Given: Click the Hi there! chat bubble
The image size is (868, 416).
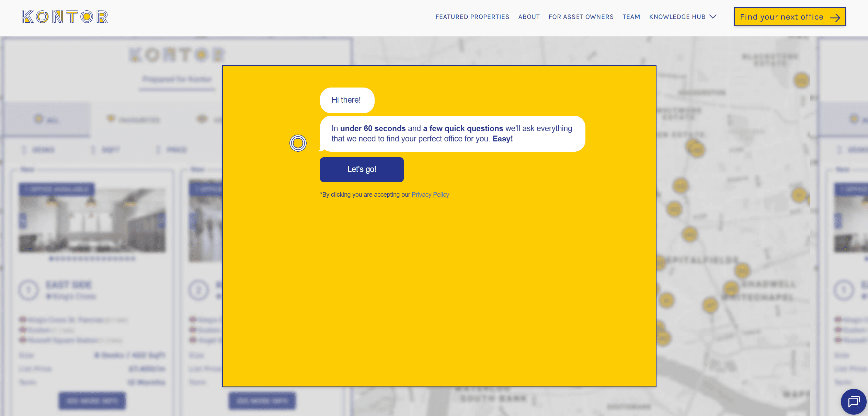Looking at the screenshot, I should pos(347,100).
